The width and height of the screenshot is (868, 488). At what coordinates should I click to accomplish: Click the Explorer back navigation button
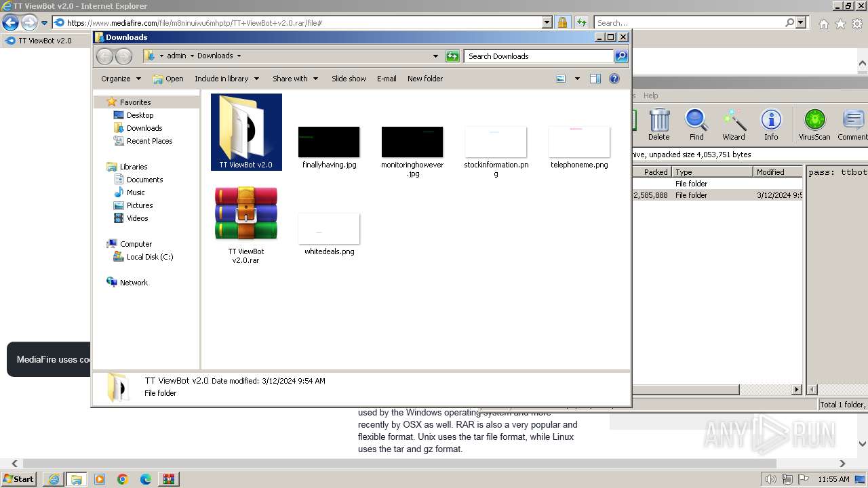point(104,56)
